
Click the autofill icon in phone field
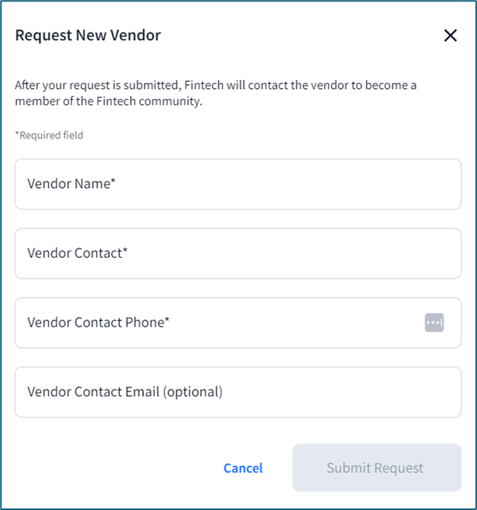(434, 322)
